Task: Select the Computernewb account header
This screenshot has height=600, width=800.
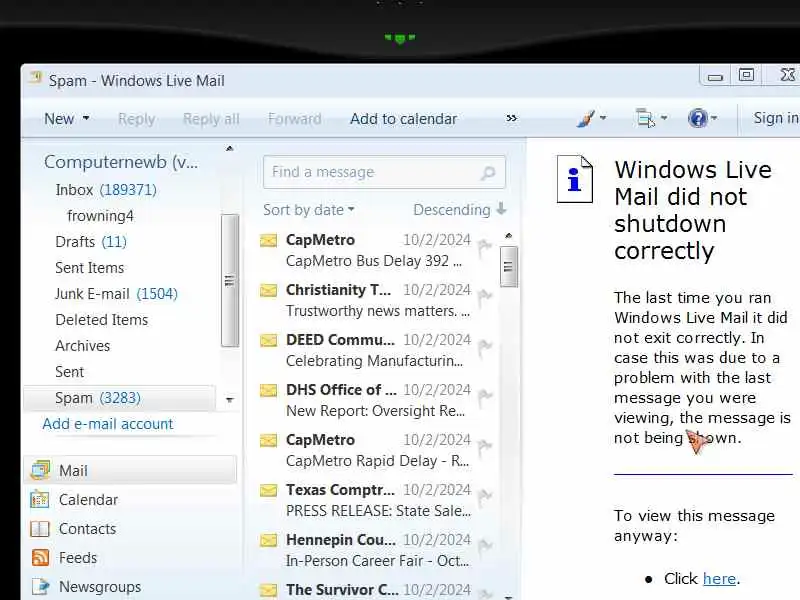Action: 121,162
